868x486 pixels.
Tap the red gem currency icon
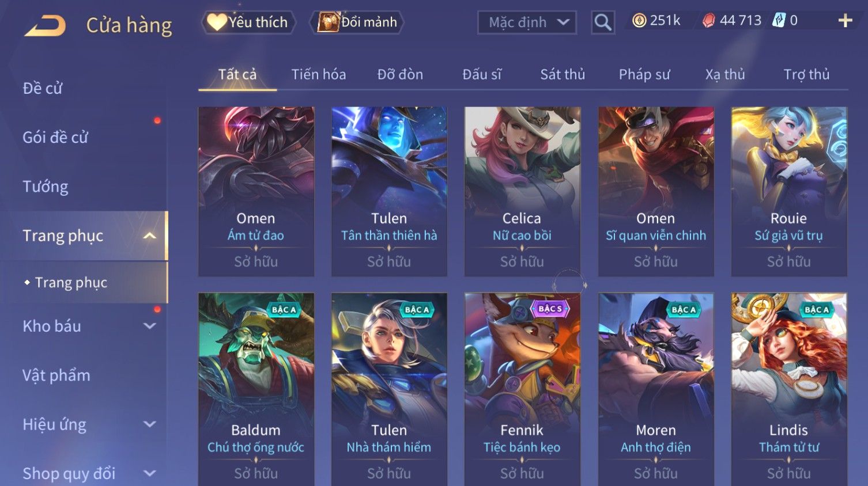pyautogui.click(x=709, y=21)
